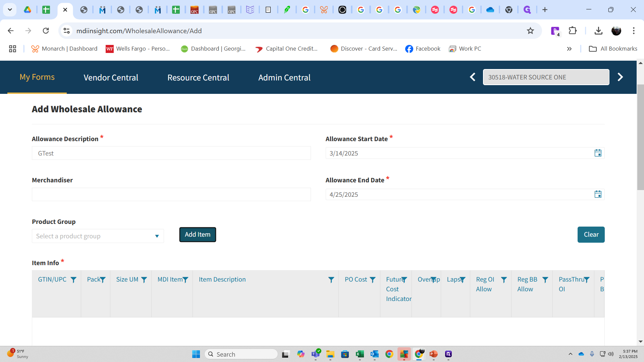Viewport: 644px width, 362px height.
Task: Open the Resource Central menu
Action: point(198,77)
